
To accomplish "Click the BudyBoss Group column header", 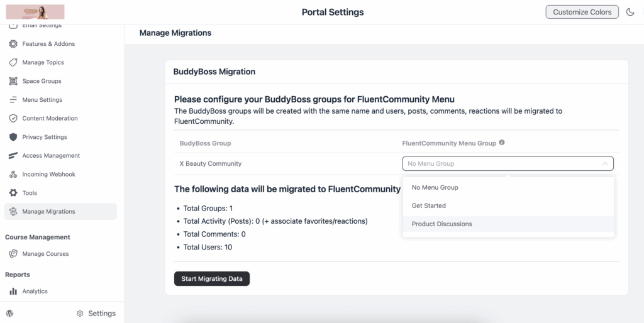I will [x=205, y=143].
